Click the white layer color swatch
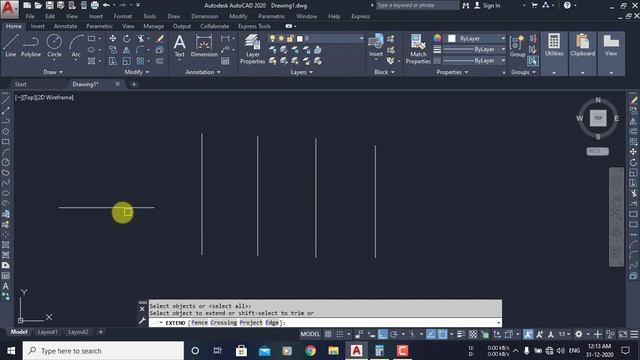 pyautogui.click(x=300, y=38)
